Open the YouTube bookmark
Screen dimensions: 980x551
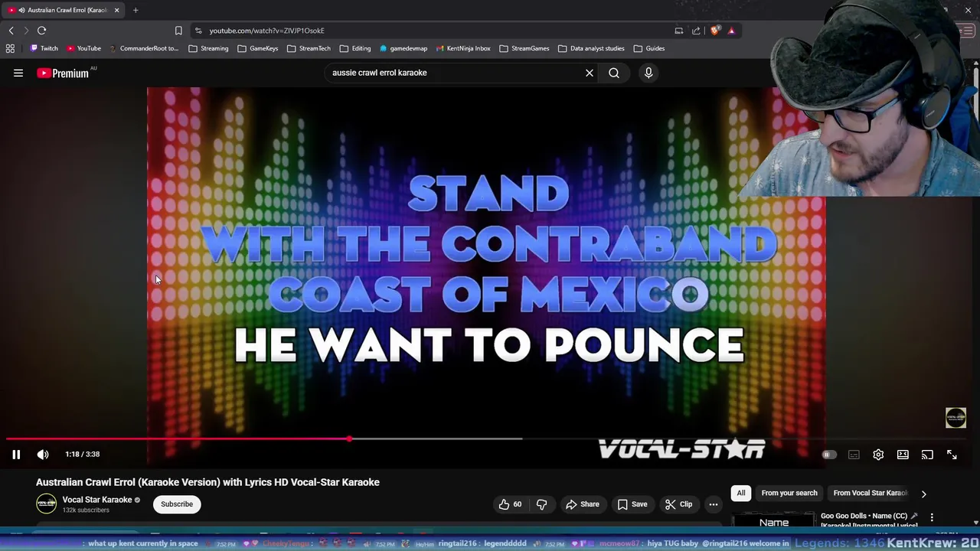pos(83,48)
